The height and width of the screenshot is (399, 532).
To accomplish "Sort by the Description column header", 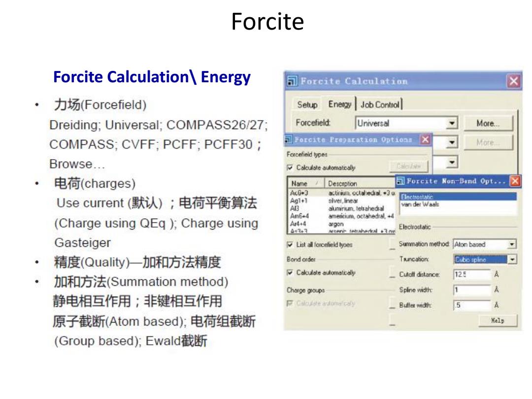I will (x=360, y=184).
